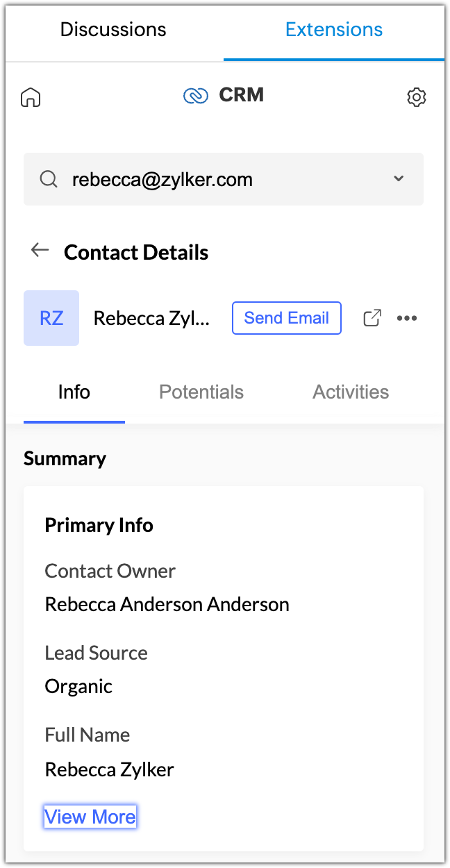Click the Lead Source value Organic
450x868 pixels.
click(78, 686)
